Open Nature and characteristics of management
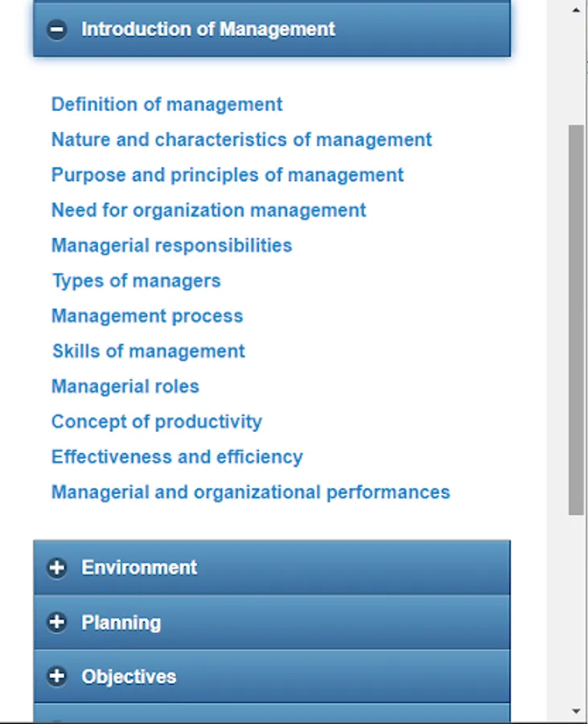The width and height of the screenshot is (588, 724). [241, 140]
